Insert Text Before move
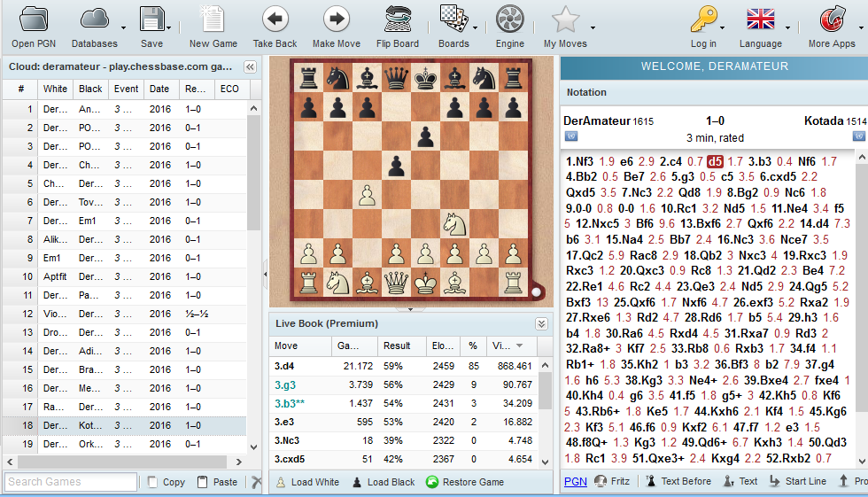This screenshot has width=868, height=497. (x=678, y=482)
